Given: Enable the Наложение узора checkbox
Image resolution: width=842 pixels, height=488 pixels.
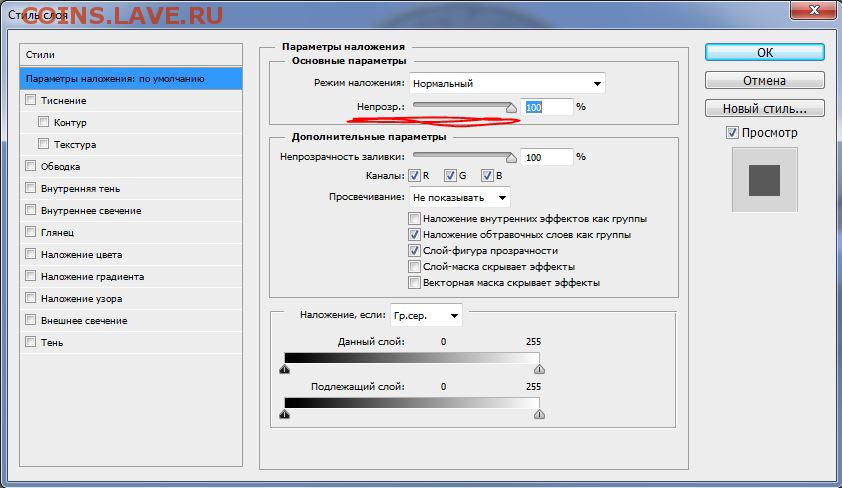Looking at the screenshot, I should [31, 298].
